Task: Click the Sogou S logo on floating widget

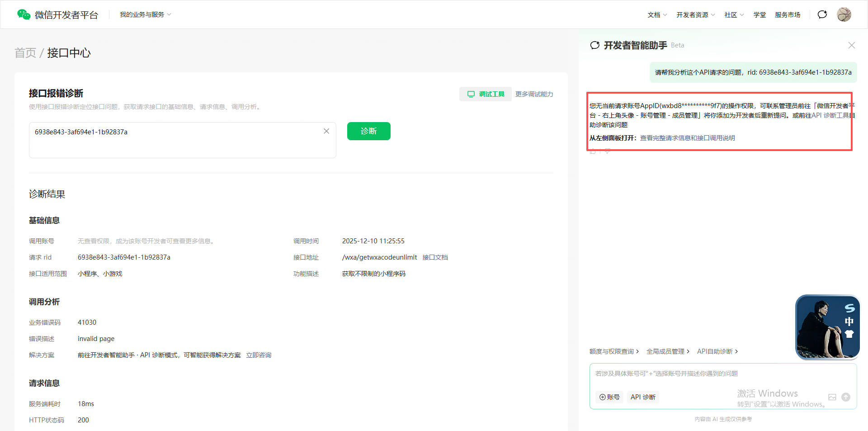Action: [x=849, y=308]
